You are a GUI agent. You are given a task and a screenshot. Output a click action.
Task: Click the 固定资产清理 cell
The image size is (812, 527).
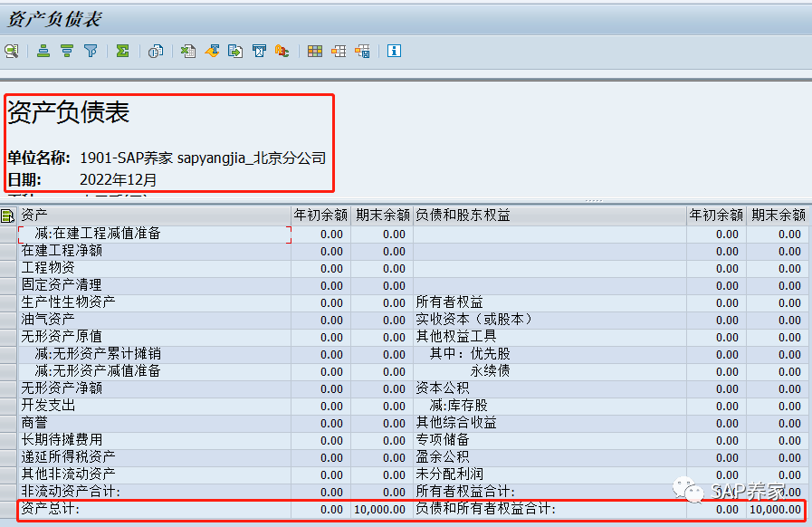coord(154,285)
